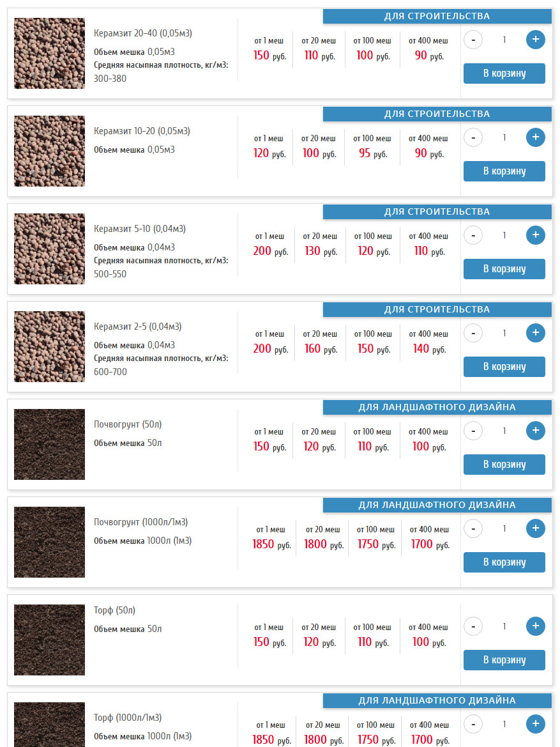View Почвогрунт (50л) thumbnail image
Image resolution: width=560 pixels, height=747 pixels.
(x=49, y=444)
